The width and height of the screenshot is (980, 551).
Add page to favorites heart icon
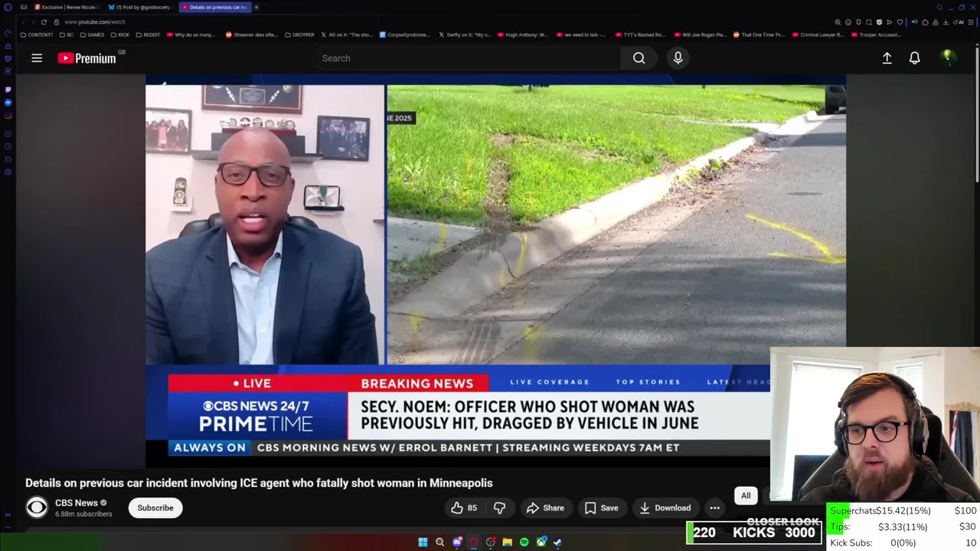tap(900, 22)
